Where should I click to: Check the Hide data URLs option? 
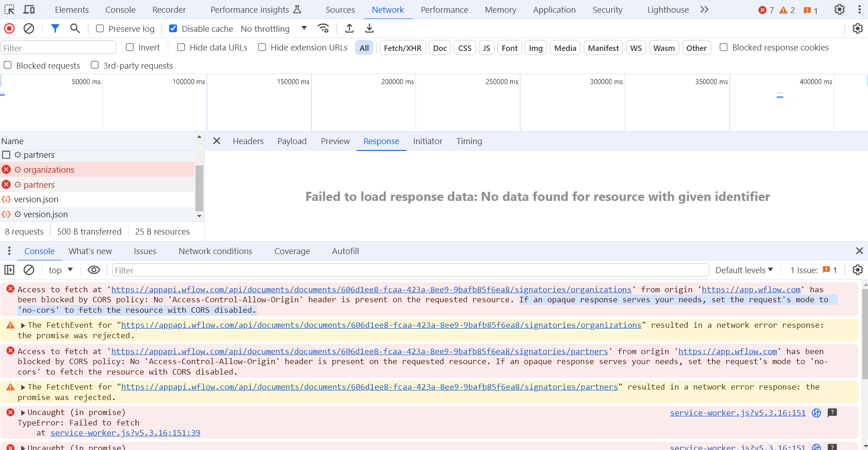coord(181,47)
